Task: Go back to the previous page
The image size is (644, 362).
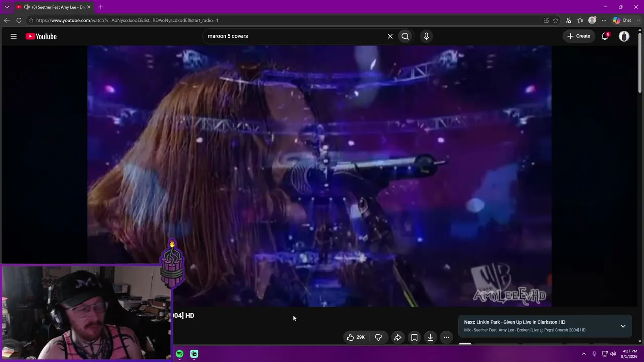Action: pos(7,20)
